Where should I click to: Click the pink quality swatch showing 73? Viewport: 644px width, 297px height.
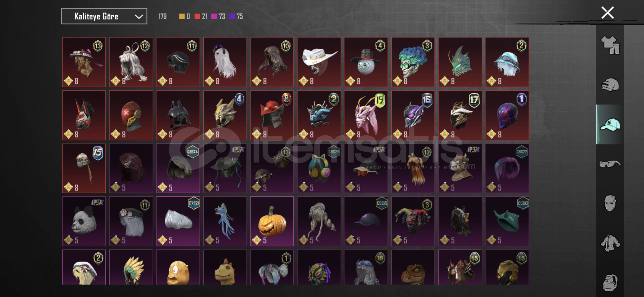[x=214, y=16]
